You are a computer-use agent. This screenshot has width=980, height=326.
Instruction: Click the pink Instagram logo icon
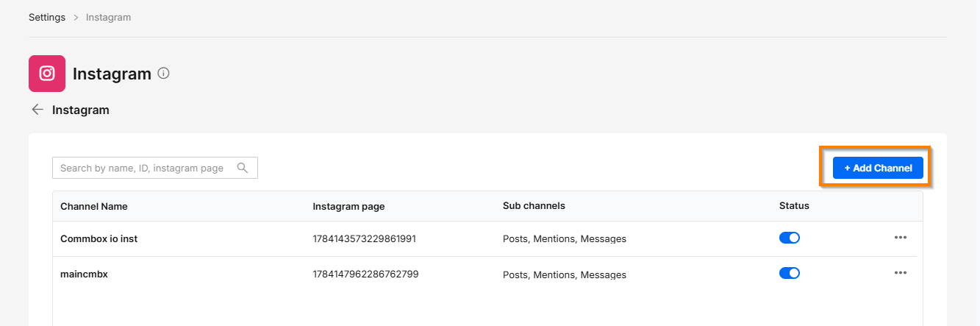click(47, 74)
